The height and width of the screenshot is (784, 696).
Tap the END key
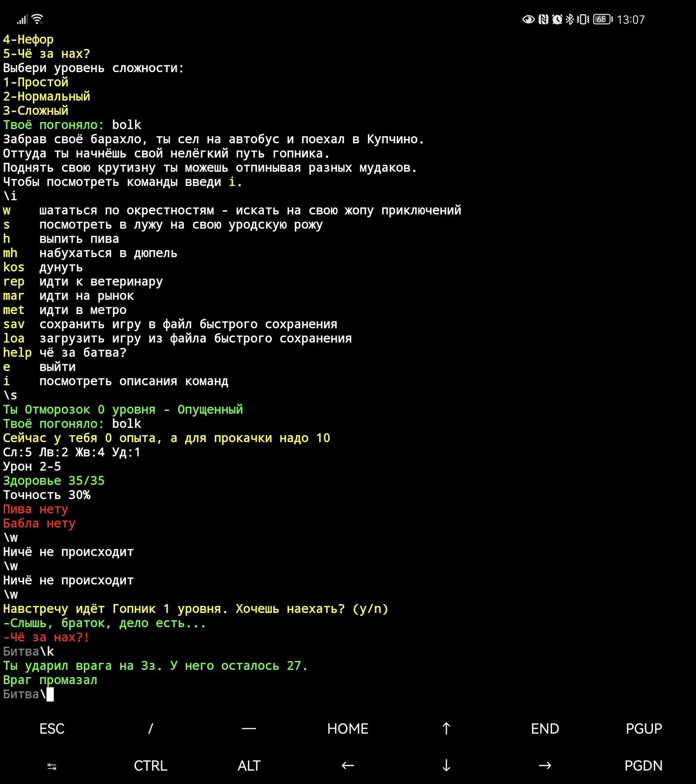pos(545,728)
